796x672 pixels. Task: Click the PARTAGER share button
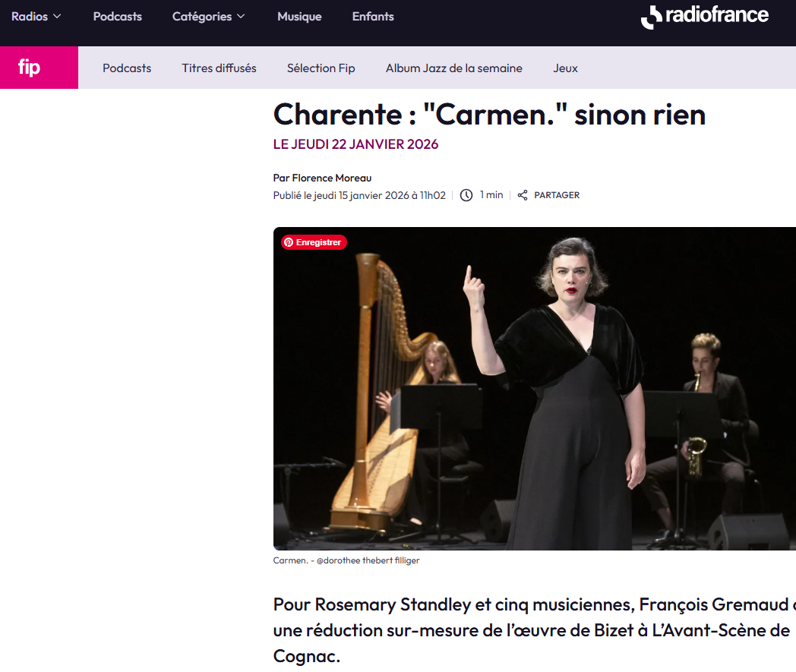pos(548,195)
